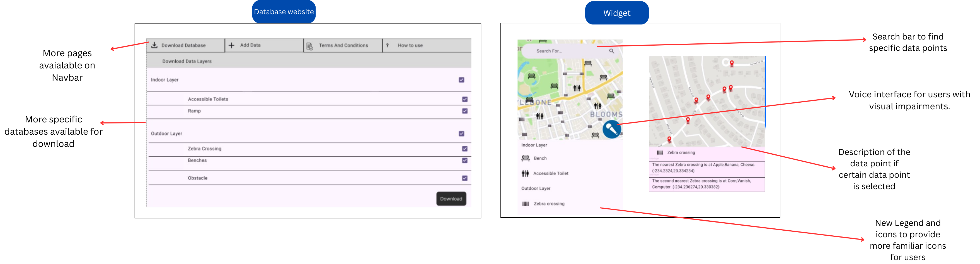This screenshot has width=980, height=264.
Task: Click the Terms And Conditions document icon
Action: point(310,46)
